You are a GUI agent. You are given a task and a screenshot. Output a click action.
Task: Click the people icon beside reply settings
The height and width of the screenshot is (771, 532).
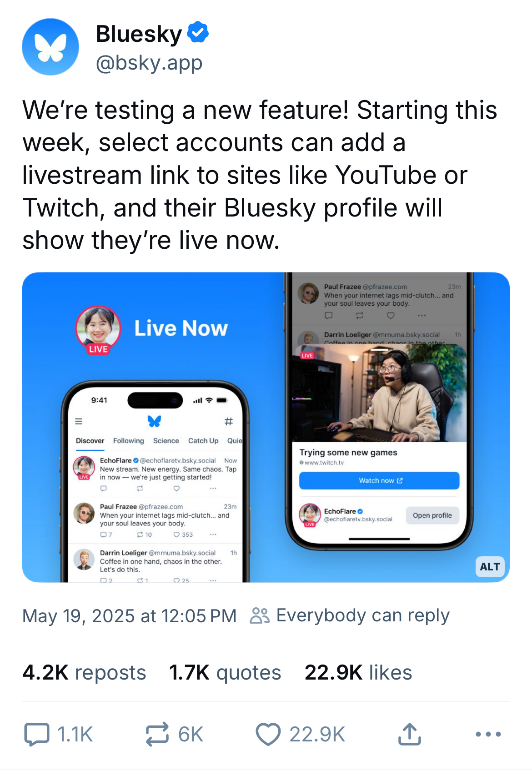[260, 615]
